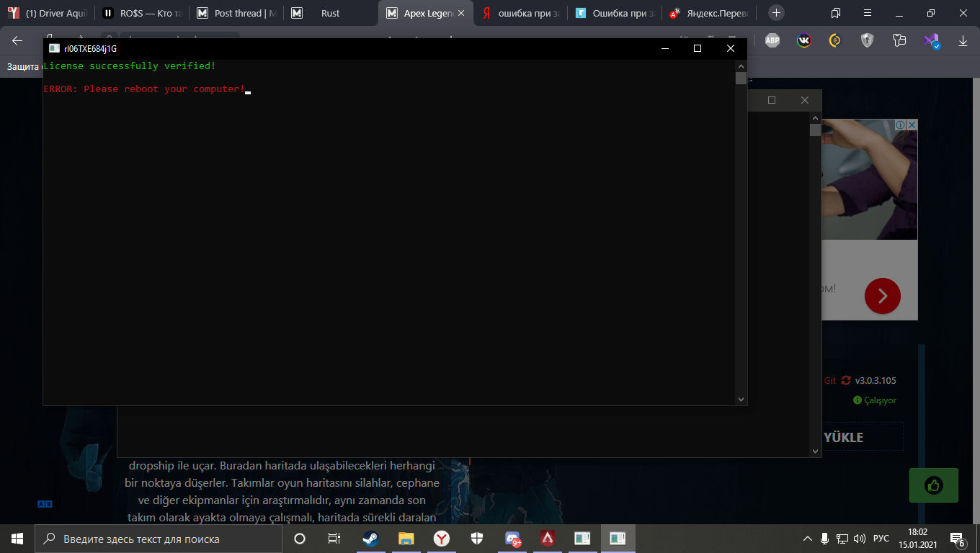Click the ad image thumbnail

(x=870, y=179)
